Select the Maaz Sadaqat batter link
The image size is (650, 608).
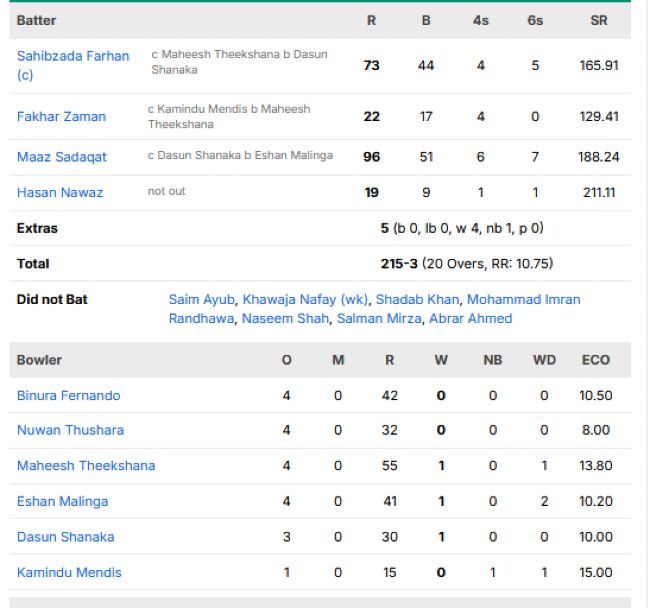click(62, 157)
